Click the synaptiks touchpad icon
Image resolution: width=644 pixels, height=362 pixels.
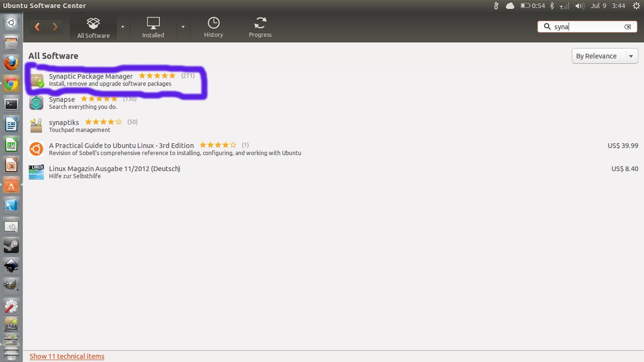coord(36,126)
